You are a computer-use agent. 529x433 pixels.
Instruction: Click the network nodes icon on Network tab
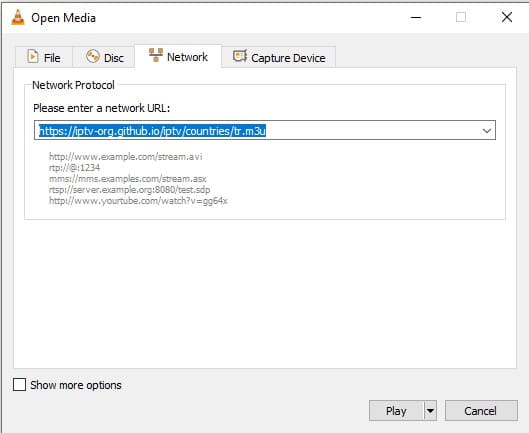click(156, 55)
